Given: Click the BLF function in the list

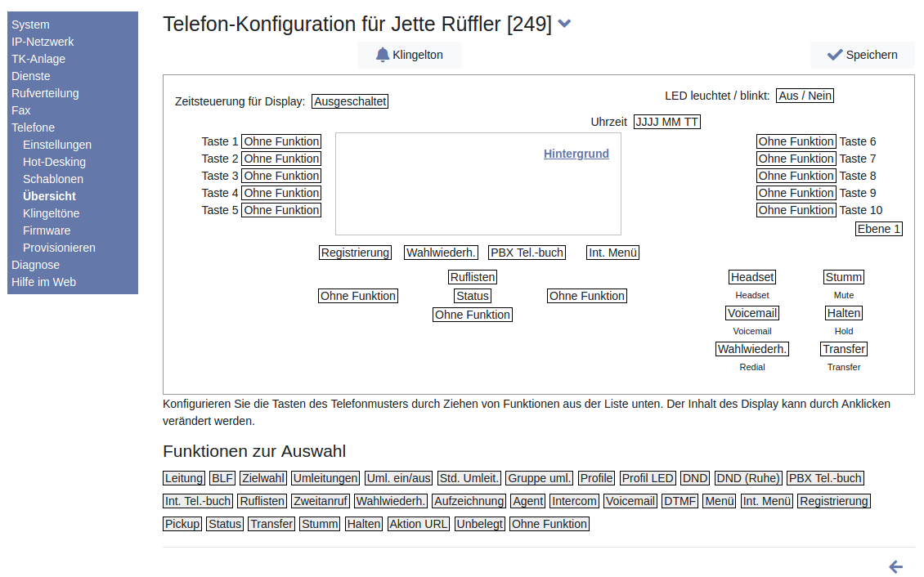Looking at the screenshot, I should pyautogui.click(x=222, y=478).
